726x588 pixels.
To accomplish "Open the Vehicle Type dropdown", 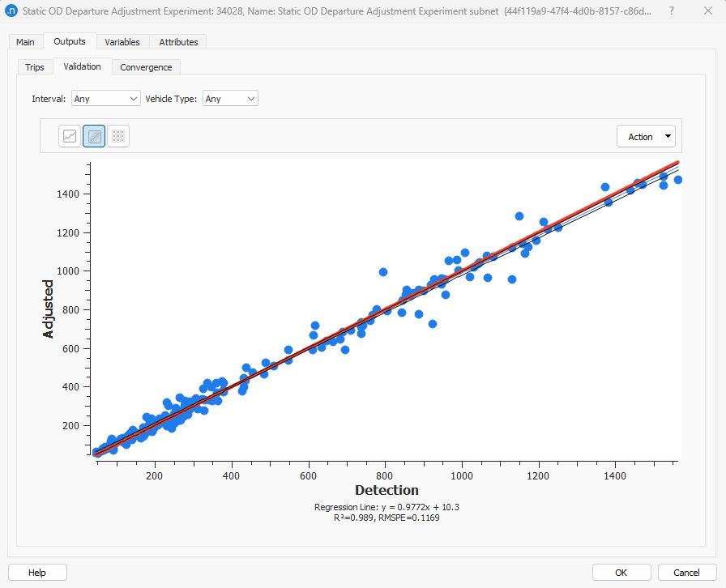I will (230, 98).
